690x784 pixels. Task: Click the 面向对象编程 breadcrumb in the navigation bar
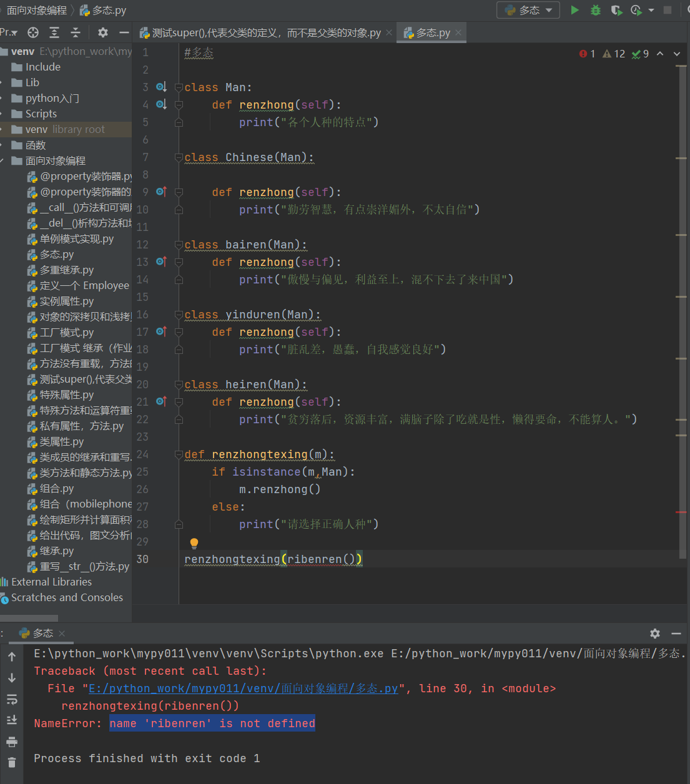[x=37, y=10]
